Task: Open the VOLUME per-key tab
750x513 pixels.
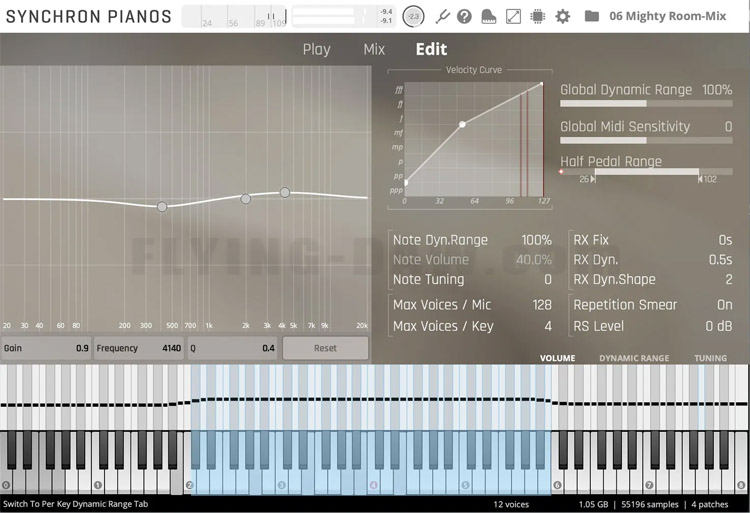Action: (557, 358)
